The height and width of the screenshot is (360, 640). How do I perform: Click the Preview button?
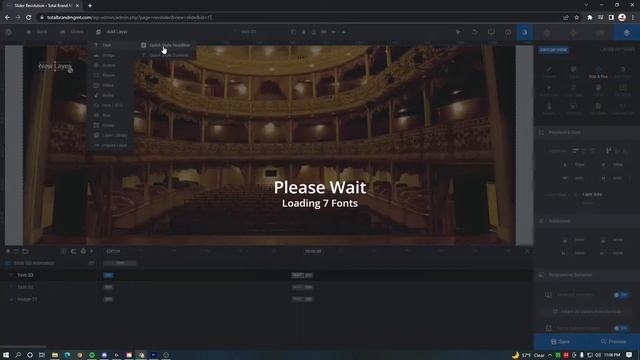(x=613, y=341)
